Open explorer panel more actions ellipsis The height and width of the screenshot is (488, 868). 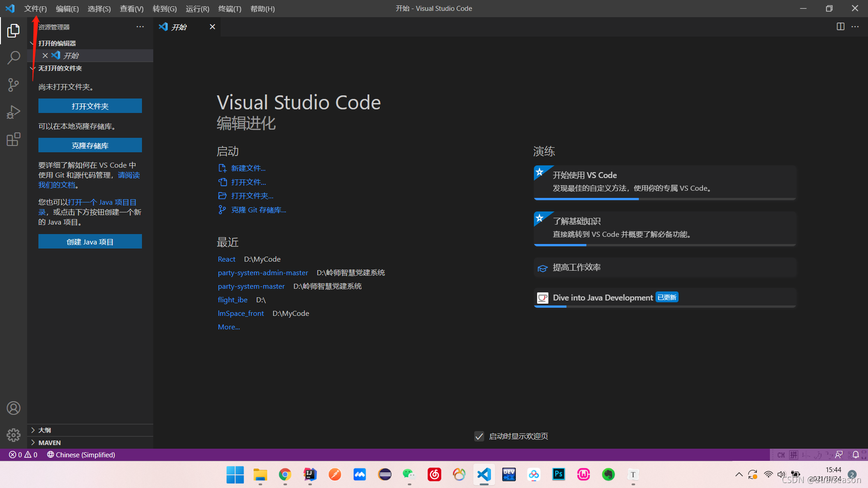click(x=140, y=27)
